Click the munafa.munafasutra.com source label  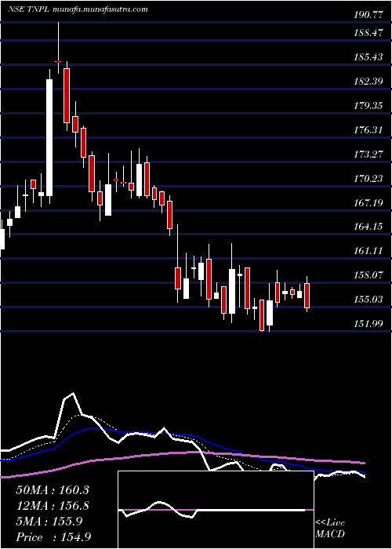click(100, 9)
